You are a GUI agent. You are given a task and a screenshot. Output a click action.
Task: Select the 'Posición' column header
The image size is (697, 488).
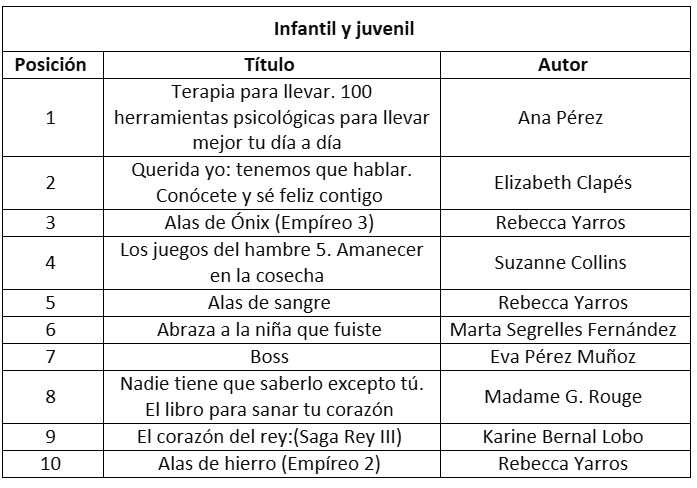pos(50,65)
